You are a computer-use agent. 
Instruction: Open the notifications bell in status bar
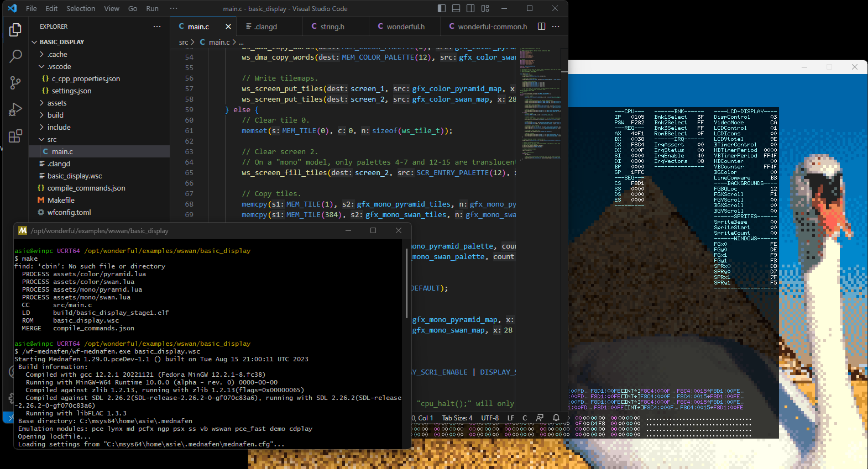click(x=556, y=418)
